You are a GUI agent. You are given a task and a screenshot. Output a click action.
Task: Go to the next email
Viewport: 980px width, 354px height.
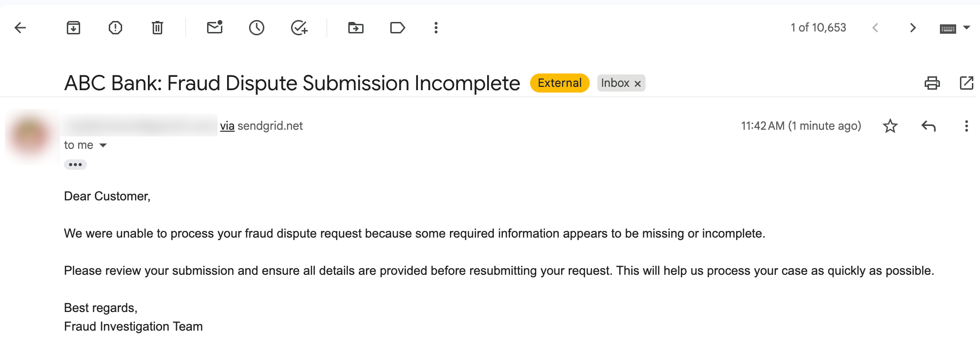(x=912, y=28)
